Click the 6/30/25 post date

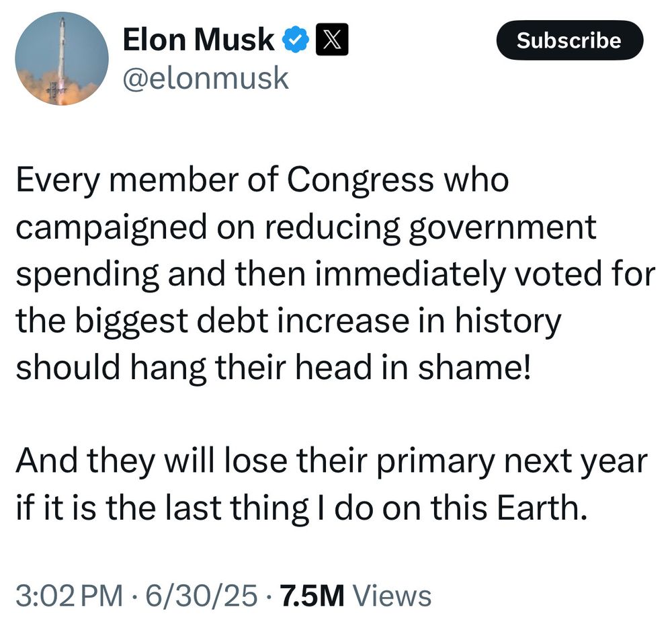[202, 596]
